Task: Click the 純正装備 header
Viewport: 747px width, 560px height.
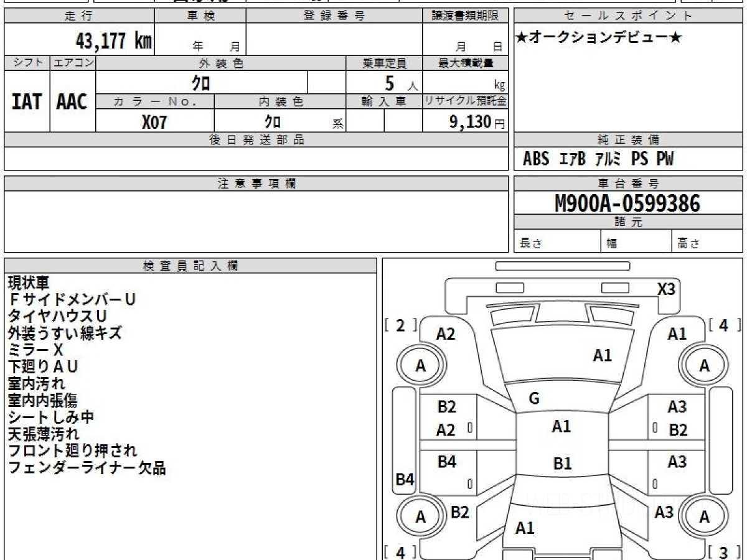Action: pyautogui.click(x=628, y=140)
